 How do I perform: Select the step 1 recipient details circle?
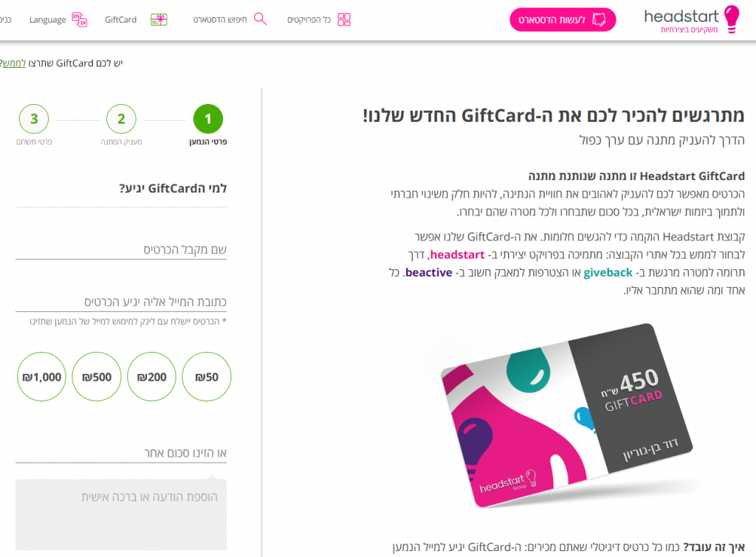tap(207, 119)
